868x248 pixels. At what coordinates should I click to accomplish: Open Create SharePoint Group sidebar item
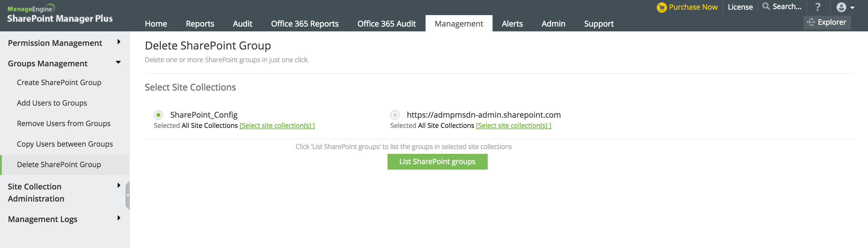[x=59, y=83]
